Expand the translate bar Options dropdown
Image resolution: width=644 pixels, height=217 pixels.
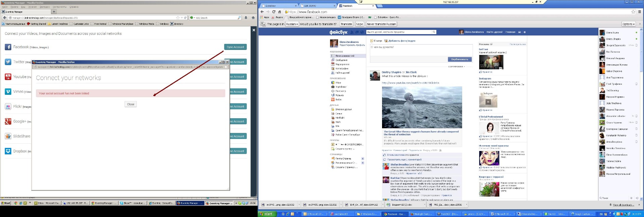coord(629,24)
